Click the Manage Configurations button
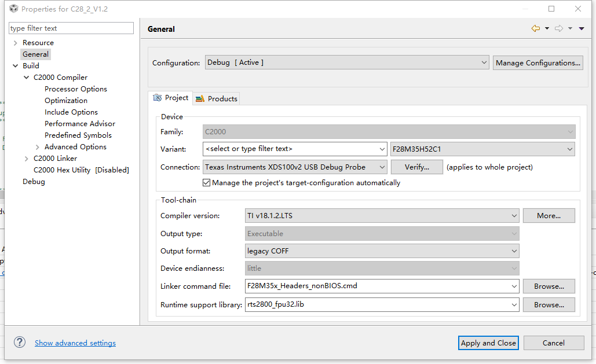The image size is (596, 364). 538,62
